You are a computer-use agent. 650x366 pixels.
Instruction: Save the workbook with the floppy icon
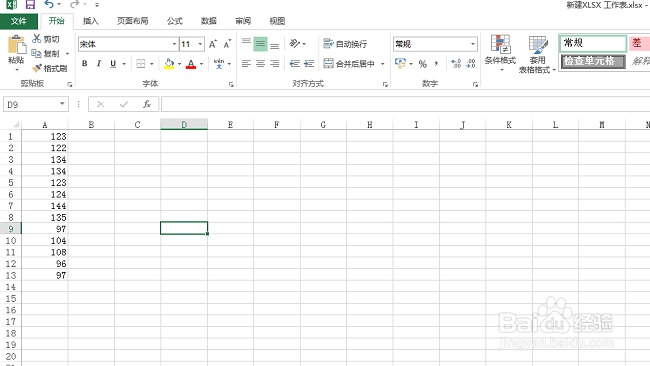click(x=30, y=5)
